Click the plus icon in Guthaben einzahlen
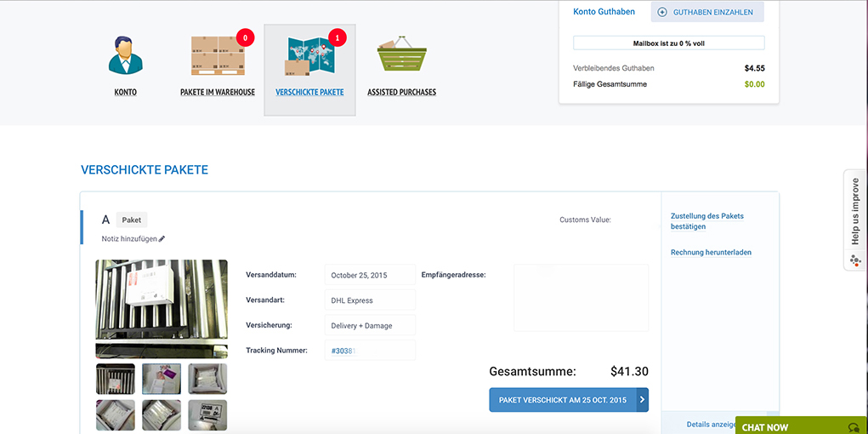The height and width of the screenshot is (434, 868). pyautogui.click(x=662, y=12)
